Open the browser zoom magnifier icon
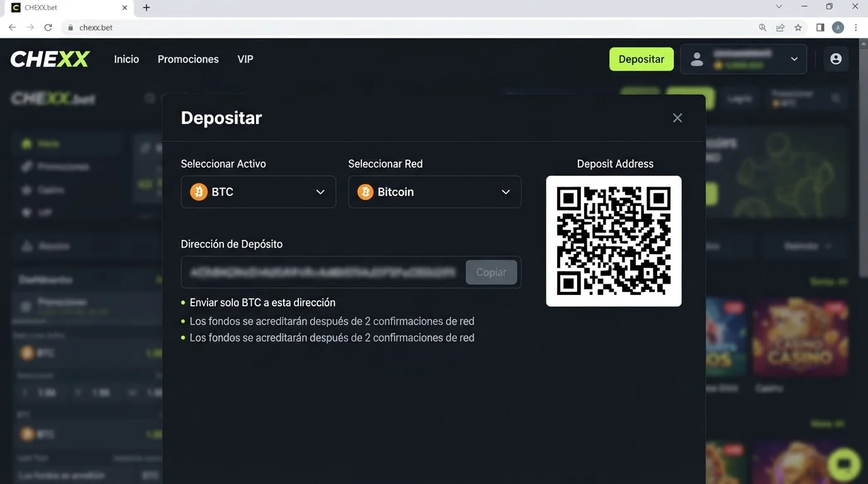 (763, 28)
